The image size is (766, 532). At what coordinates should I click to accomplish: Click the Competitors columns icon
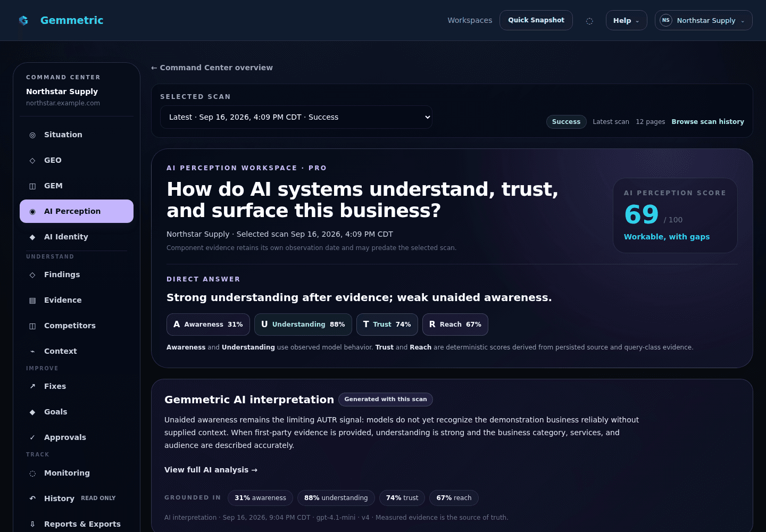32,326
